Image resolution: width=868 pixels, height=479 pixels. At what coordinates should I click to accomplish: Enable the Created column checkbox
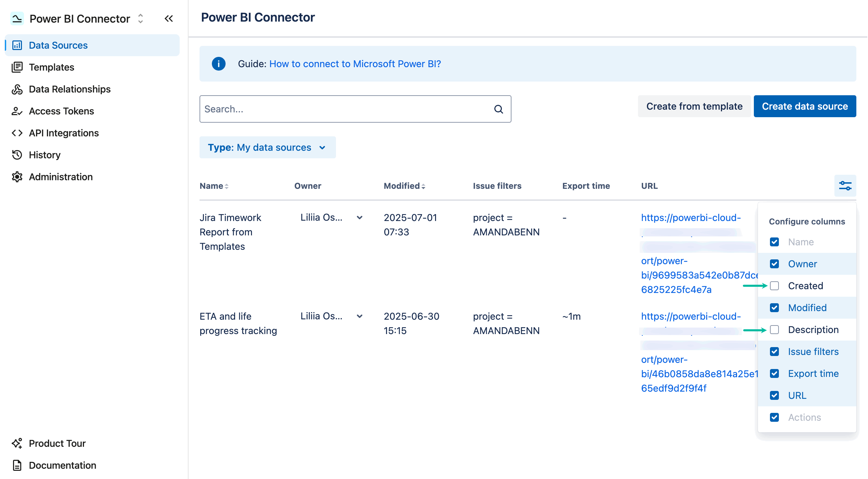[774, 286]
